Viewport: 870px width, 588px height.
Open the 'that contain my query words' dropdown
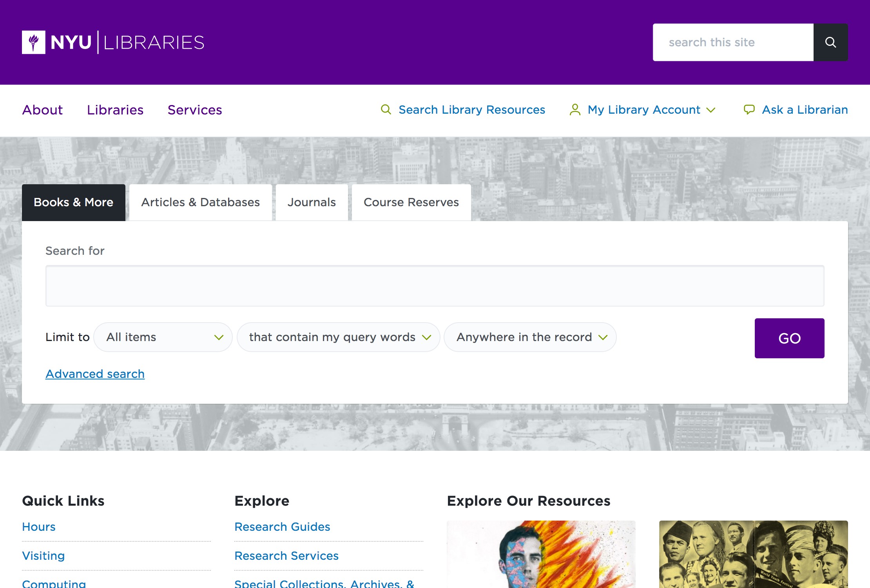pyautogui.click(x=339, y=337)
